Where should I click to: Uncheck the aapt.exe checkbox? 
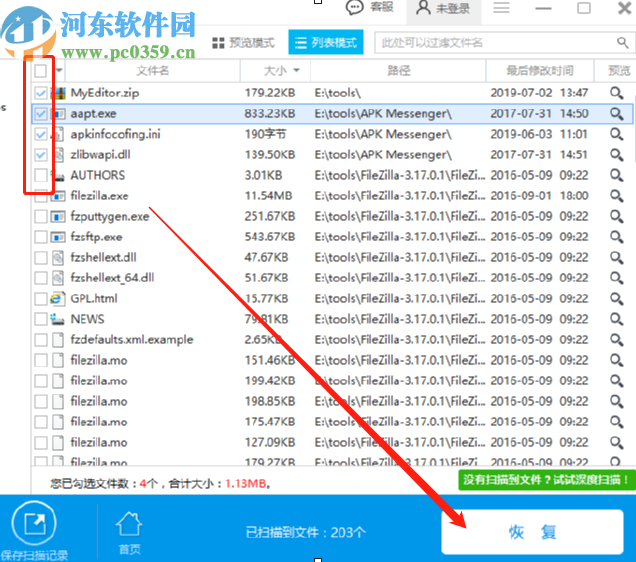pyautogui.click(x=41, y=114)
